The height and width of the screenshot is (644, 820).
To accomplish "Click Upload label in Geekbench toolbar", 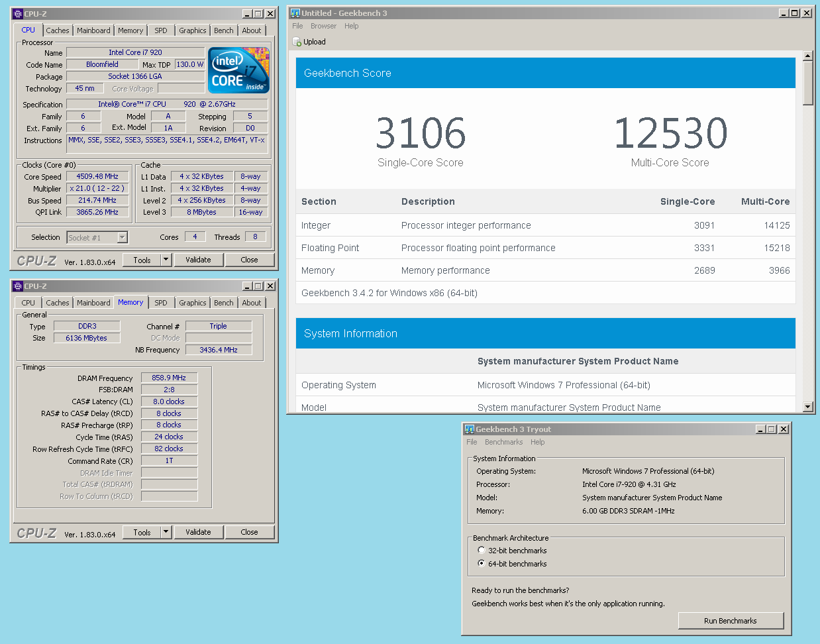I will [315, 42].
